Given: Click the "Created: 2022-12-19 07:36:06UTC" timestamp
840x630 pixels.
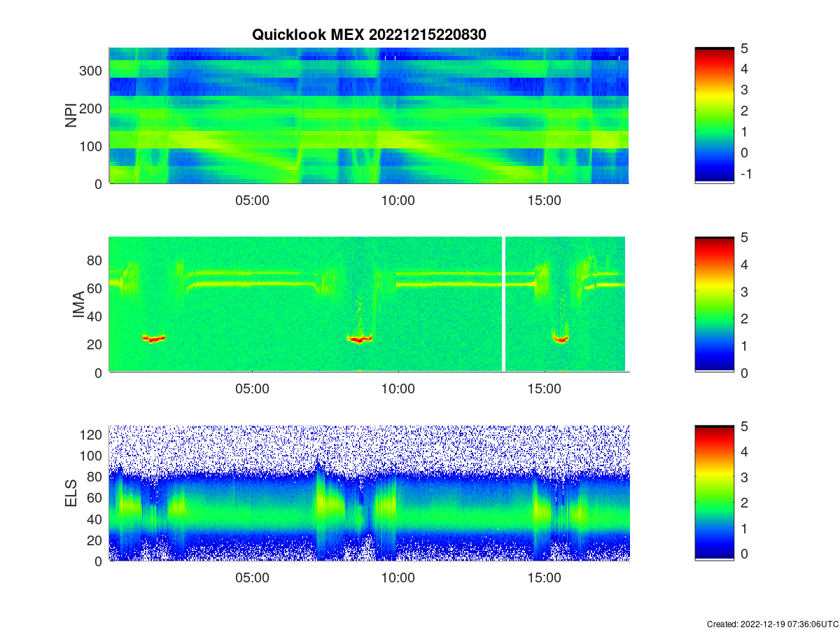Looking at the screenshot, I should coord(771,624).
